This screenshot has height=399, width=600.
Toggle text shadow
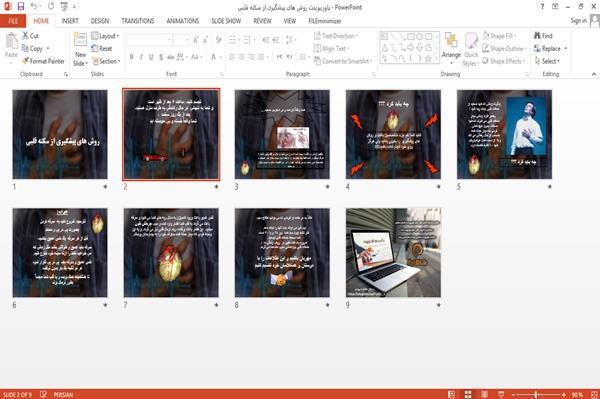[x=161, y=57]
